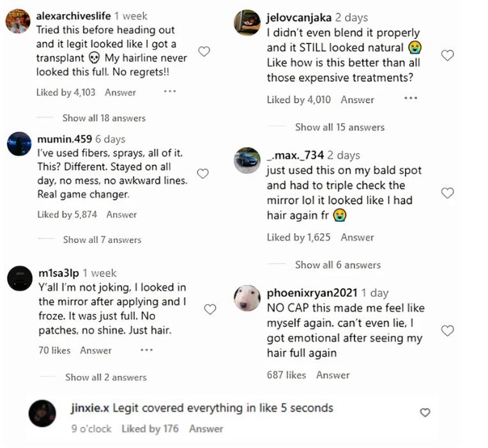Open more options on alexarchiveslife's comment
Viewport: 488px width, 448px height.
[x=169, y=91]
